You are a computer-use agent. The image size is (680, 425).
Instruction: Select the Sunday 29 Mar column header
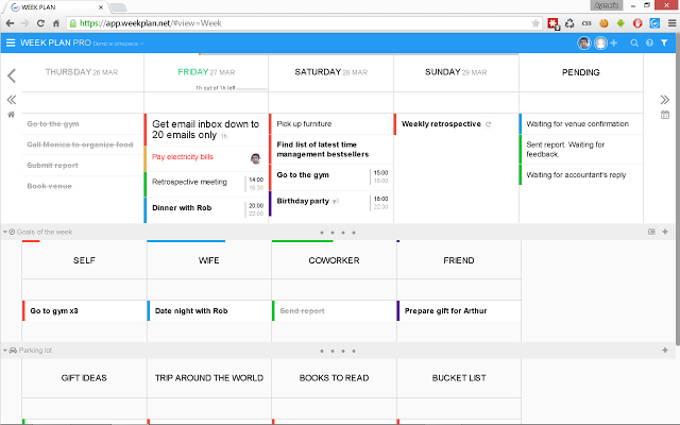pyautogui.click(x=456, y=72)
